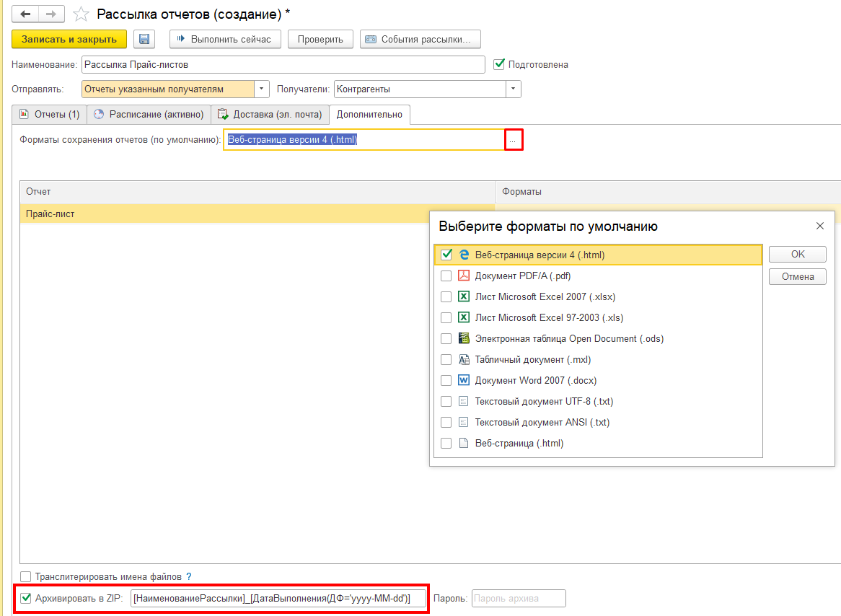
Task: Click Отмена in format dialog
Action: click(798, 277)
